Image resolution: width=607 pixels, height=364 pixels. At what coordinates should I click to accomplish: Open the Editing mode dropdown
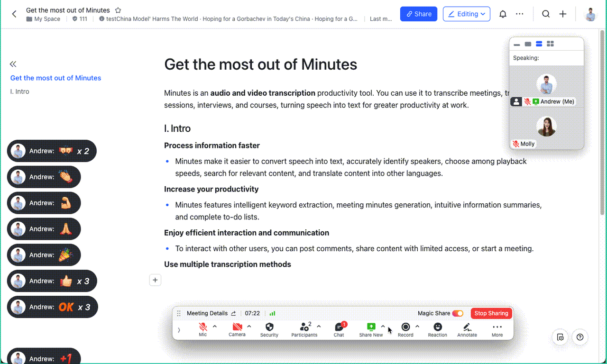point(467,14)
